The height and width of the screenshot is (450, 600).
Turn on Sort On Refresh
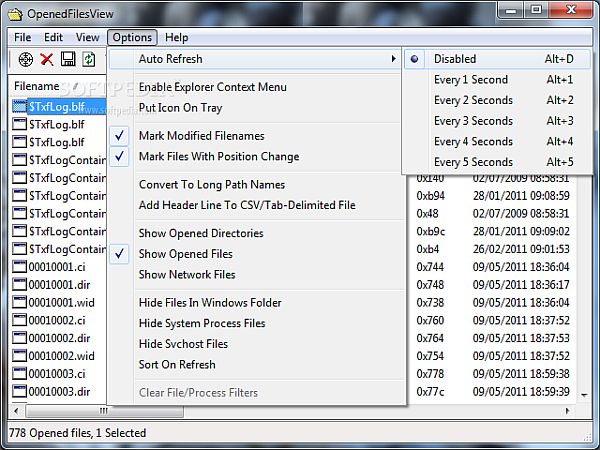coord(256,365)
